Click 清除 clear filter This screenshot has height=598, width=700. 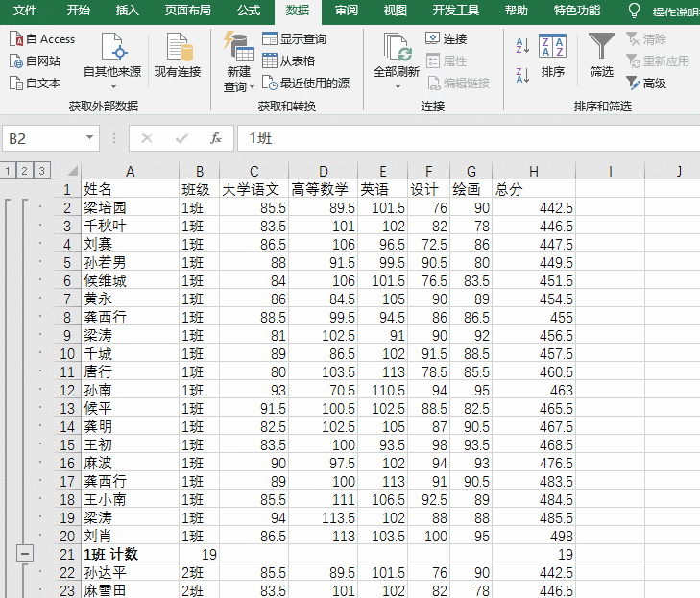pyautogui.click(x=646, y=39)
